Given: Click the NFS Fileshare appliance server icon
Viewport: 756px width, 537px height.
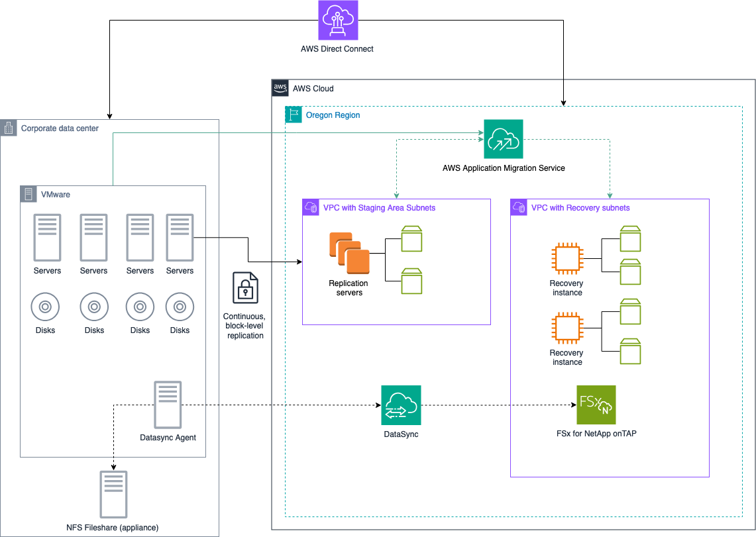Looking at the screenshot, I should [113, 495].
